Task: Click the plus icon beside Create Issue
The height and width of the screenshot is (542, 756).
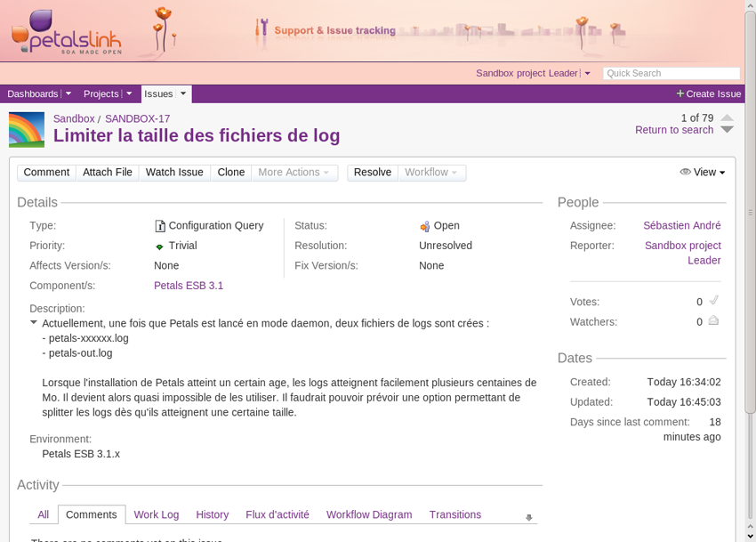Action: 680,93
